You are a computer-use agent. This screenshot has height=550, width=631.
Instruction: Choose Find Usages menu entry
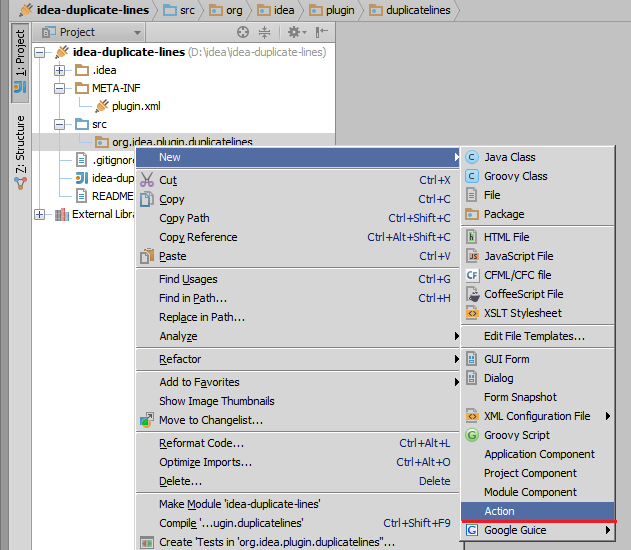point(298,279)
